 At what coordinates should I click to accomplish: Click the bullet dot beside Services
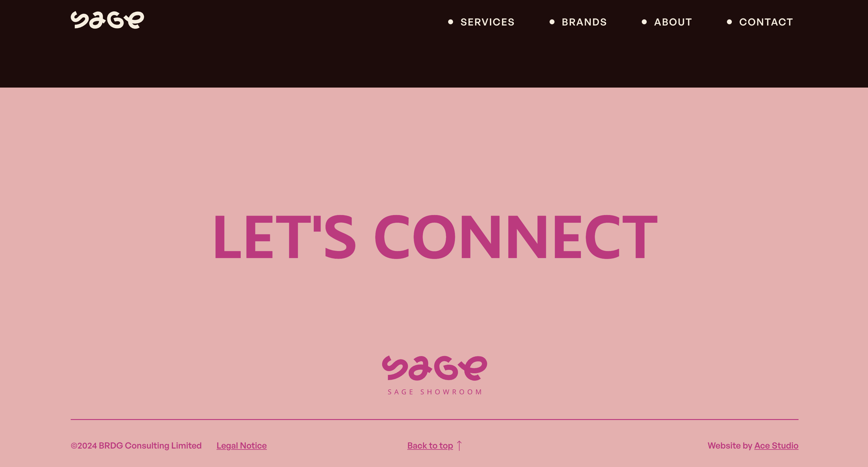point(451,22)
